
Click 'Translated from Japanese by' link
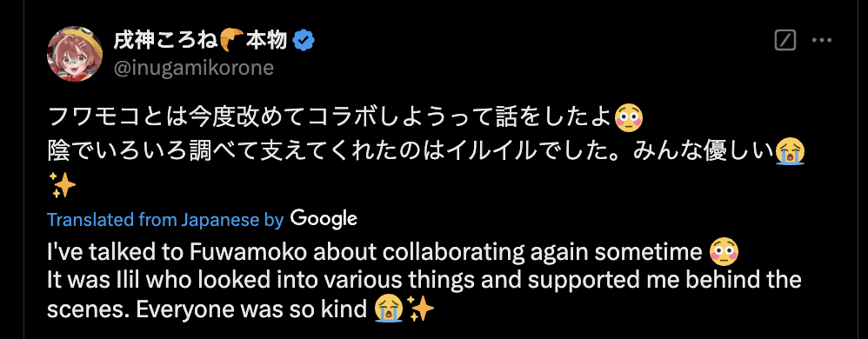tap(165, 220)
